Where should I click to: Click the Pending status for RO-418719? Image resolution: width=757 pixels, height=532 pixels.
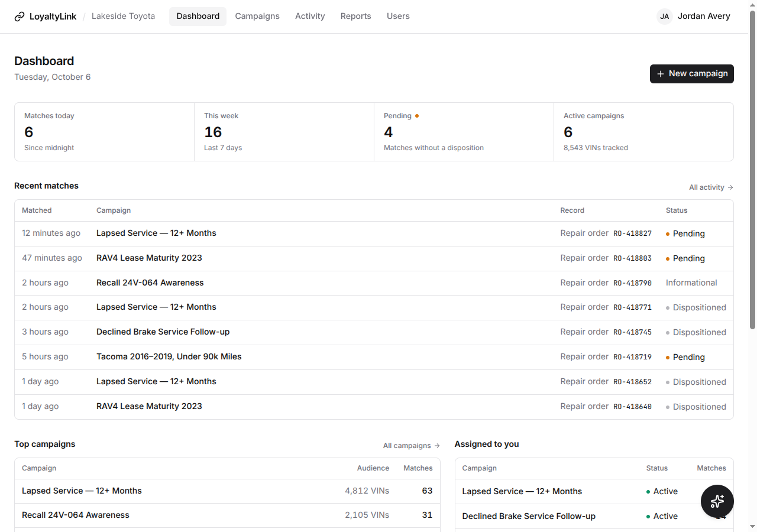(685, 357)
